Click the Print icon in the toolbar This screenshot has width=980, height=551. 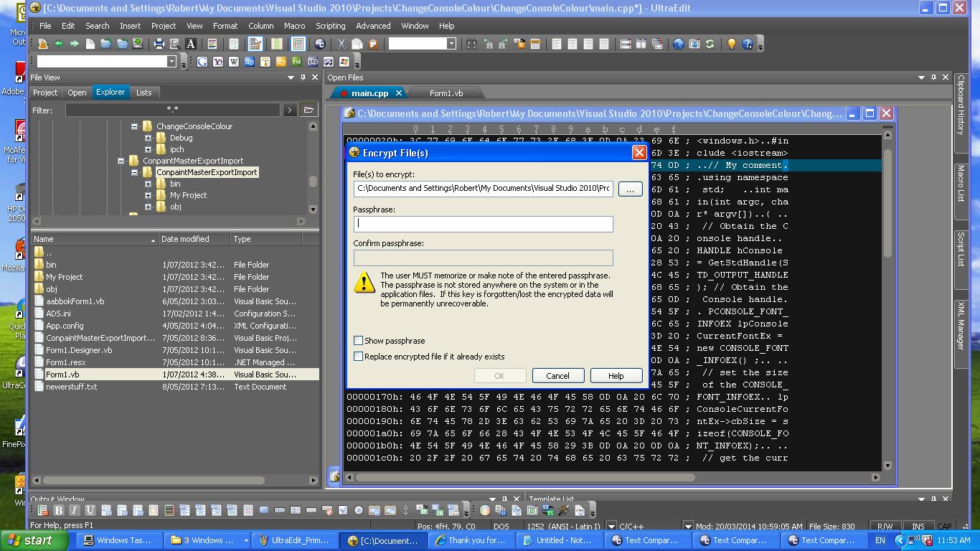159,44
